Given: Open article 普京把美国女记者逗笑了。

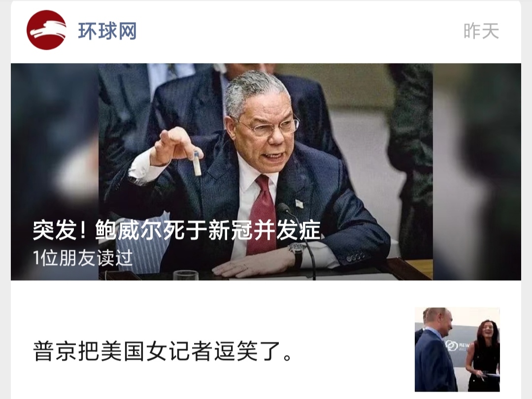Looking at the screenshot, I should click(x=163, y=351).
